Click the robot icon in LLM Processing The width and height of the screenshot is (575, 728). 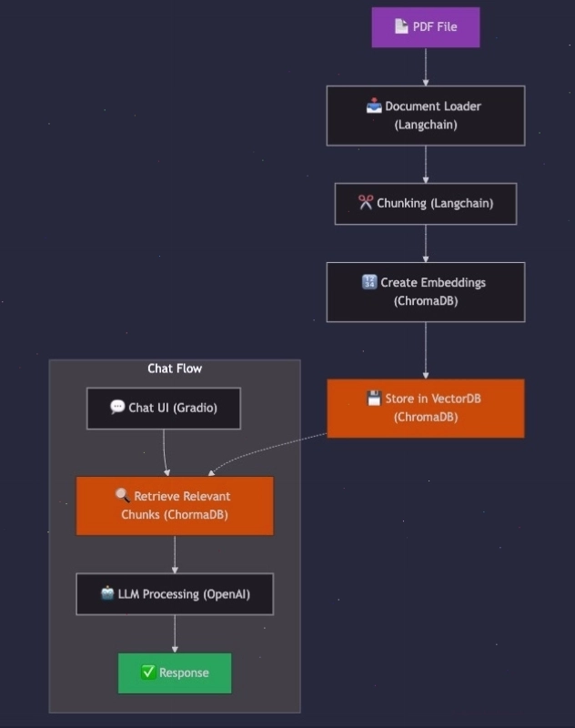[107, 593]
